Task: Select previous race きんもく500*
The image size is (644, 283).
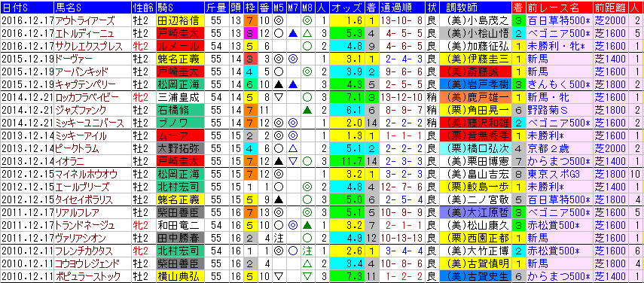Action: 559,85
